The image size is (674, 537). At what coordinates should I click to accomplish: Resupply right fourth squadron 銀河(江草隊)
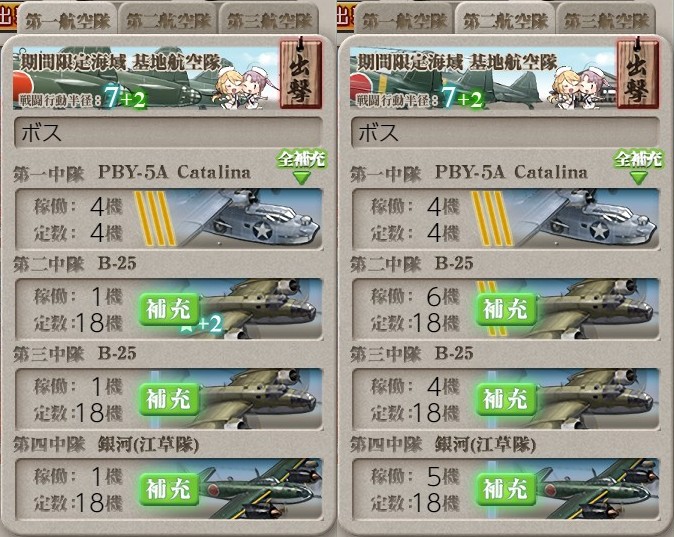pos(506,489)
